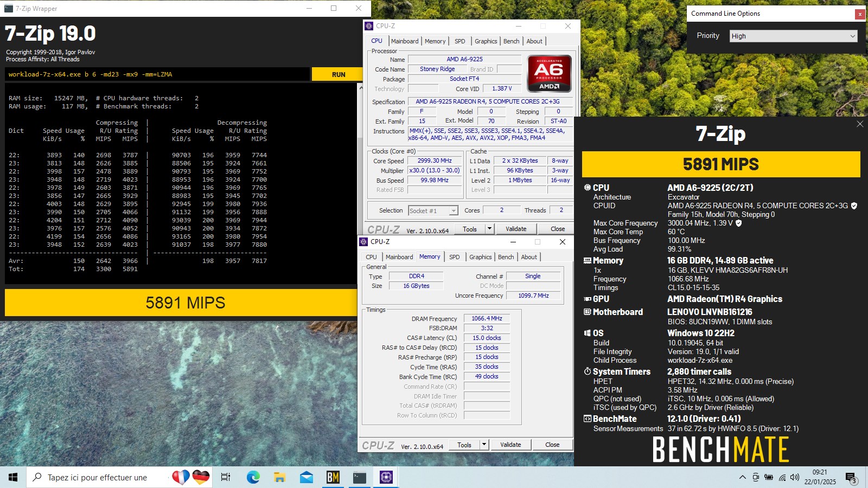
Task: Open About tab in lower CPU-Z window
Action: coord(529,257)
